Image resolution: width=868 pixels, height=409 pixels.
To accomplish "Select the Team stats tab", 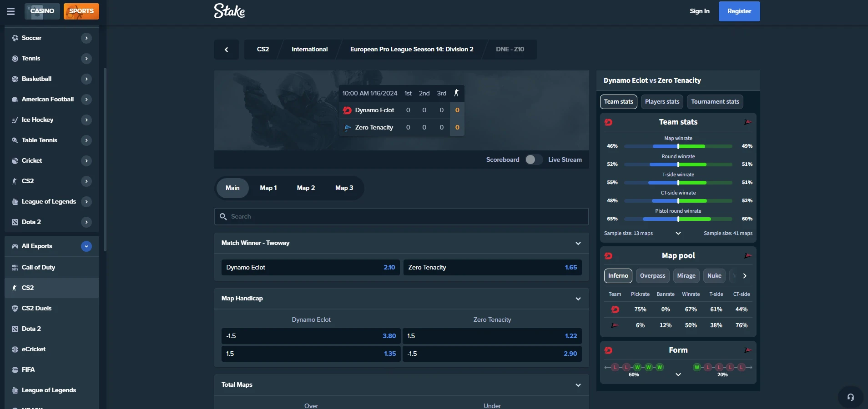I will tap(619, 102).
